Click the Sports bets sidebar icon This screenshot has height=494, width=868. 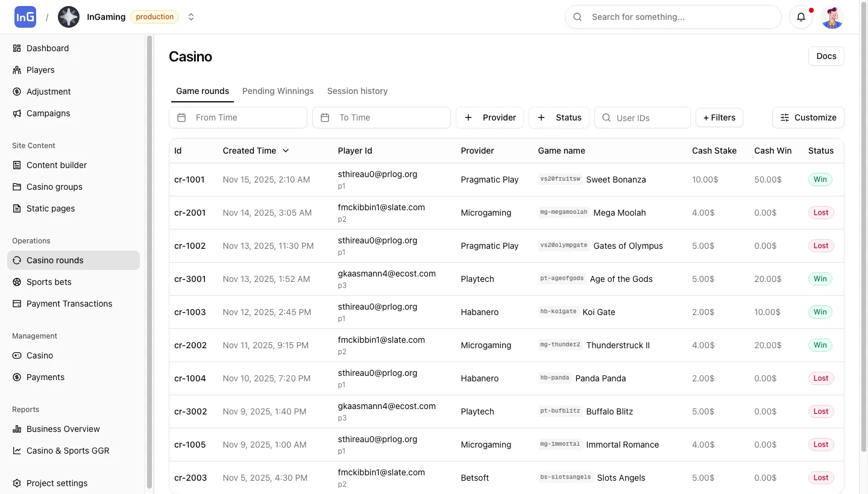click(17, 282)
